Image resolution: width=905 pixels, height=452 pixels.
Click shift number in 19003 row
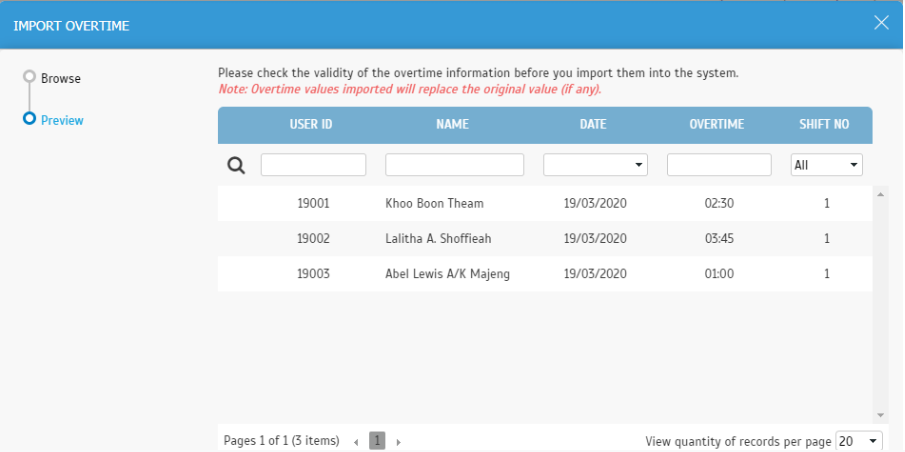point(827,274)
